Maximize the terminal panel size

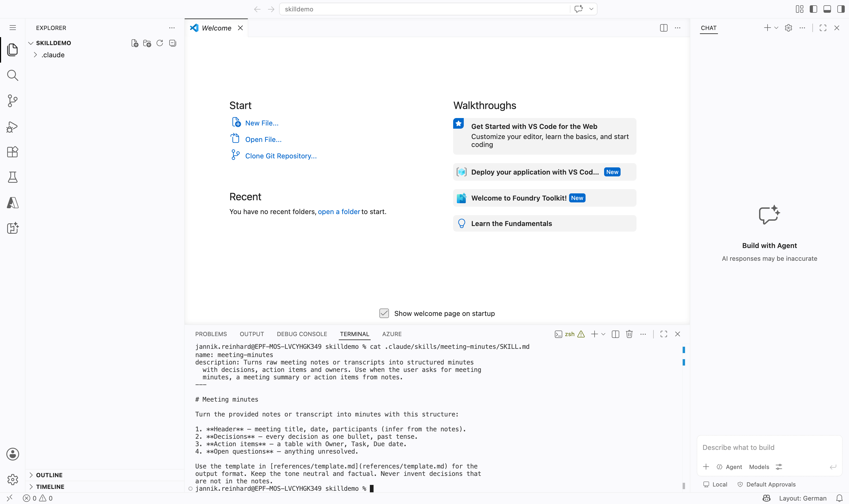click(664, 334)
